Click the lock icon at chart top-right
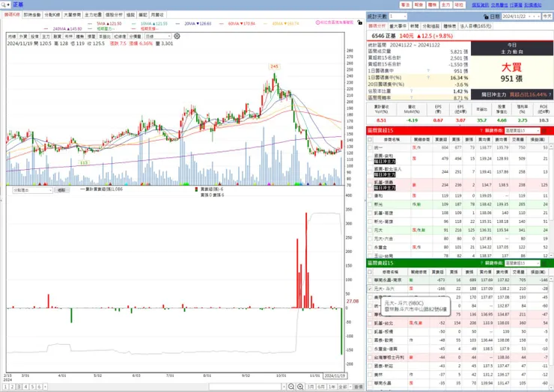Screen dimensions: 554x392 (x=359, y=22)
